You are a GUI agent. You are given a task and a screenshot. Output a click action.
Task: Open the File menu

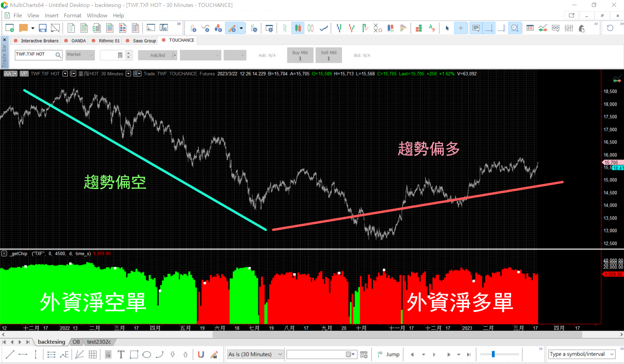pyautogui.click(x=17, y=15)
